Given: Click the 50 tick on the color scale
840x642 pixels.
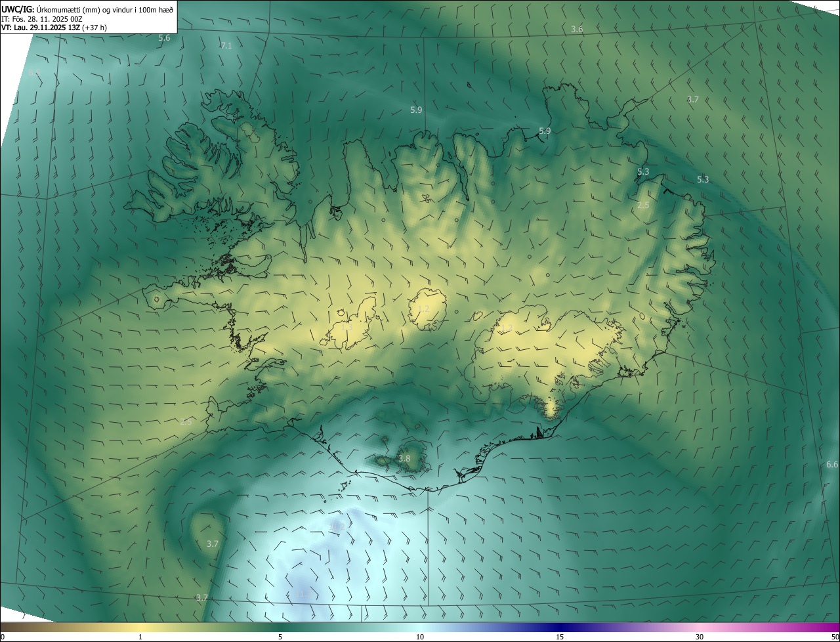Looking at the screenshot, I should (x=835, y=637).
